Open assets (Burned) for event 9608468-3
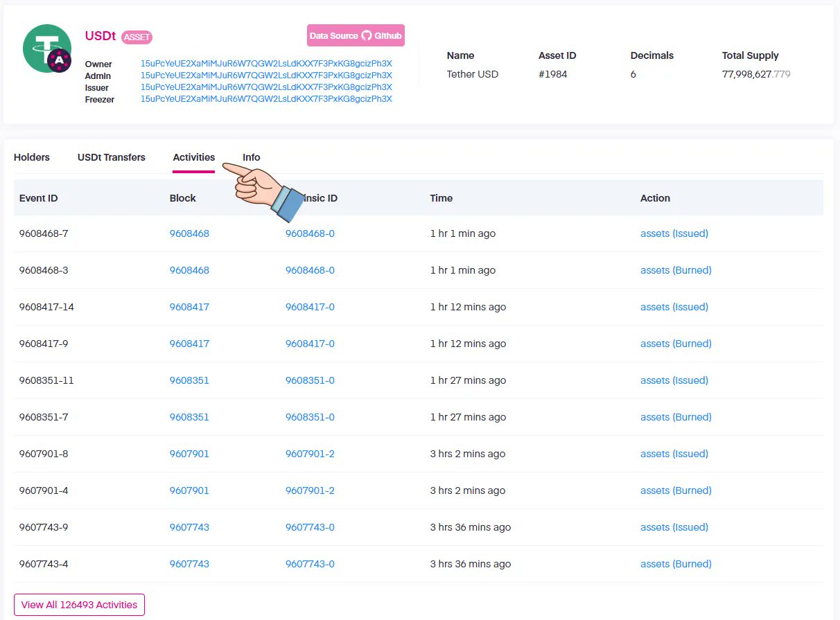Screen dimensions: 840x620 click(x=676, y=270)
